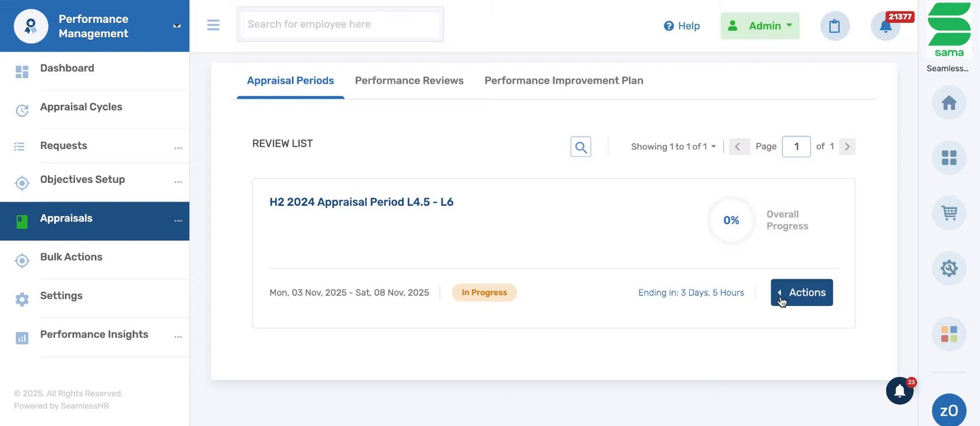Click the floating dark bell button
This screenshot has width=980, height=426.
pos(900,391)
